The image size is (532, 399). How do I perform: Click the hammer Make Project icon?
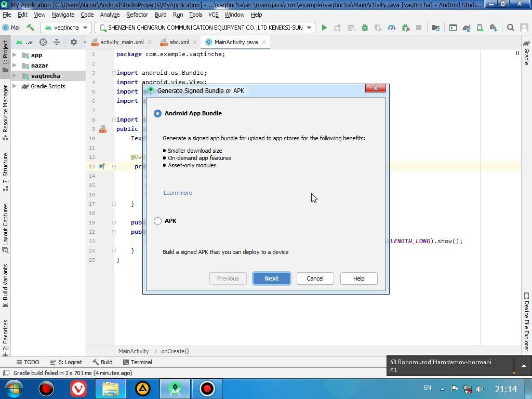[x=31, y=28]
